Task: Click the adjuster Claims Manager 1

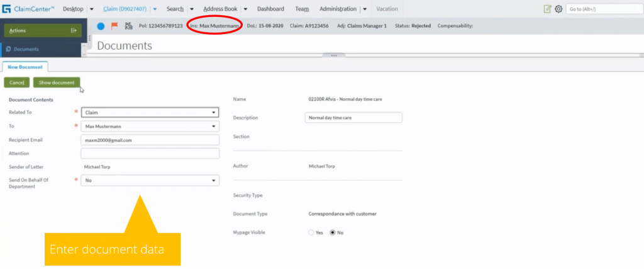Action: click(x=367, y=26)
